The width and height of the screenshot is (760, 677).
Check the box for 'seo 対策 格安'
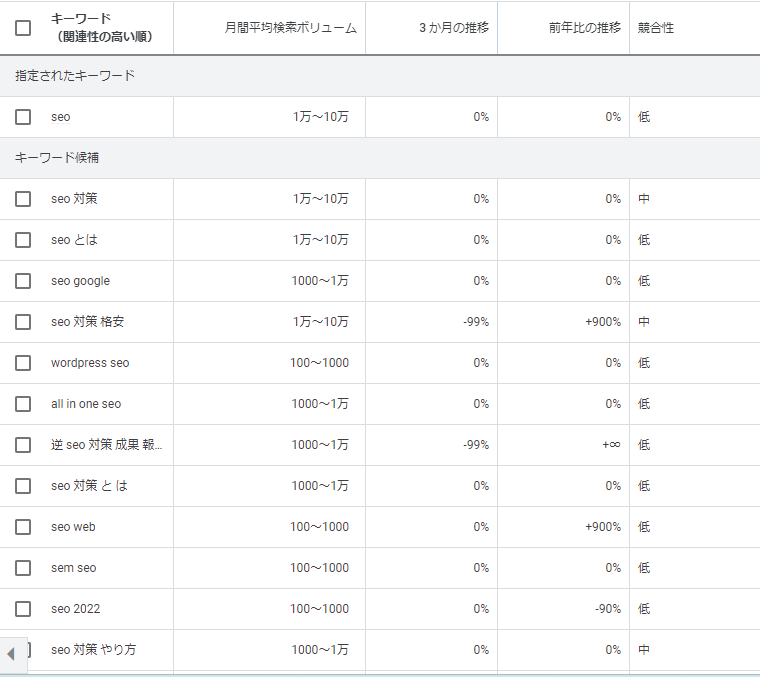(x=23, y=322)
